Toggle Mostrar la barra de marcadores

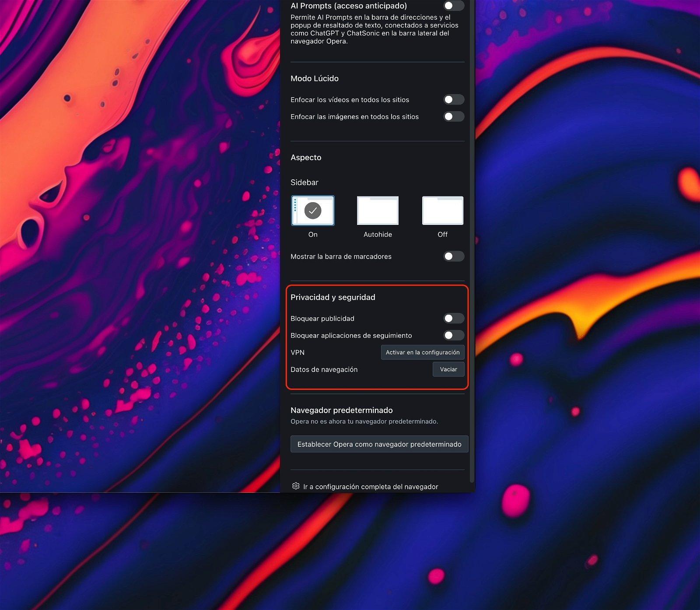(454, 256)
